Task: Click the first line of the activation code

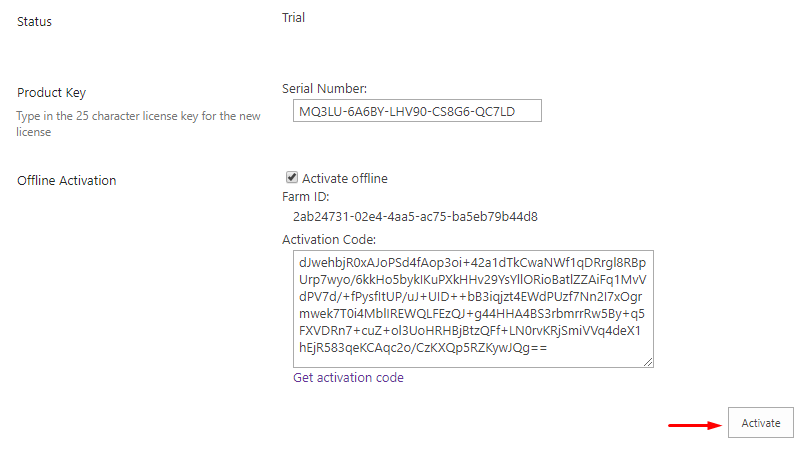Action: point(472,263)
